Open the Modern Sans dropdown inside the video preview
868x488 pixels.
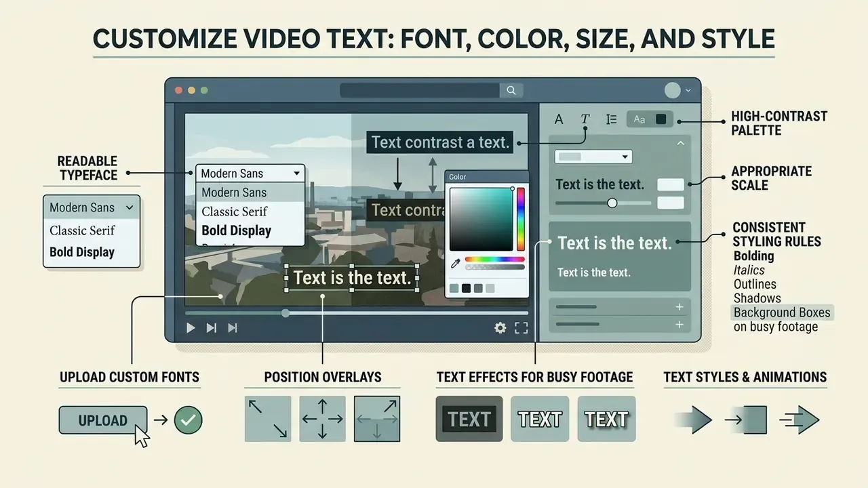(x=250, y=174)
